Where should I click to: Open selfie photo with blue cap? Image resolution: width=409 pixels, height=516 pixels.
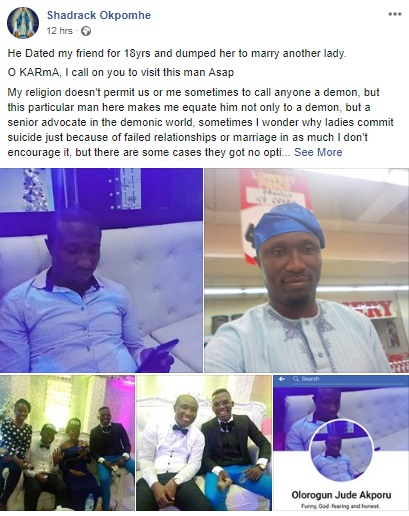[306, 270]
